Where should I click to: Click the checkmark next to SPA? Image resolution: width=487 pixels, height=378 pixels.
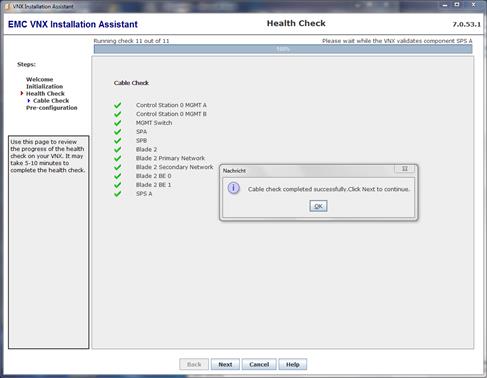point(118,132)
